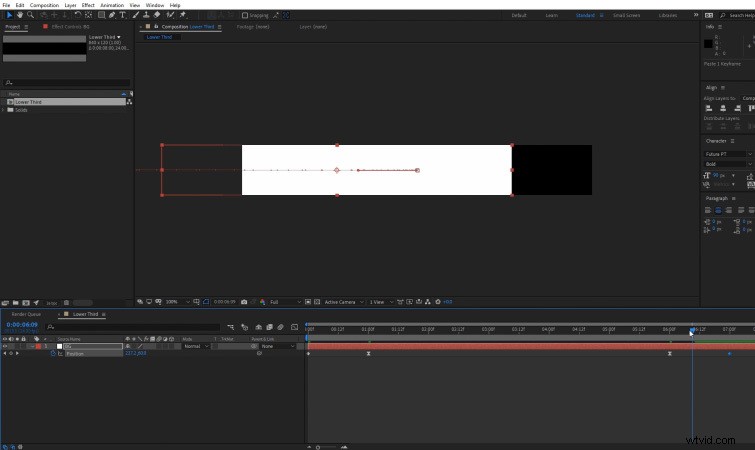The width and height of the screenshot is (755, 450).
Task: Click the BG layer label color swatch
Action: tap(39, 346)
